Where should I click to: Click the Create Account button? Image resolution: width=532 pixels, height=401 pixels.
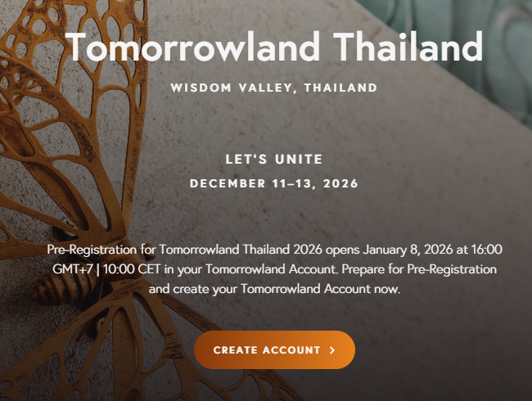pos(274,349)
